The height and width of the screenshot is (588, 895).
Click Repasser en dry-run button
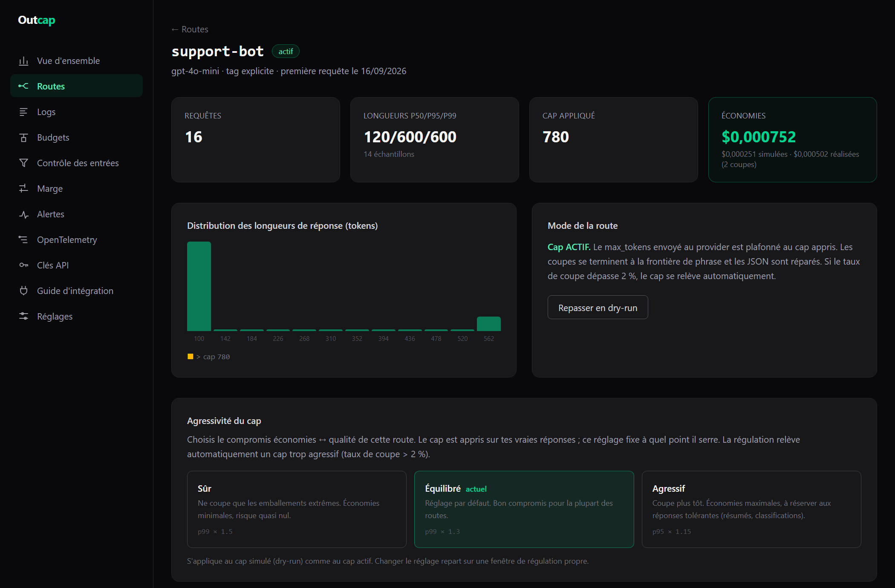pyautogui.click(x=598, y=307)
